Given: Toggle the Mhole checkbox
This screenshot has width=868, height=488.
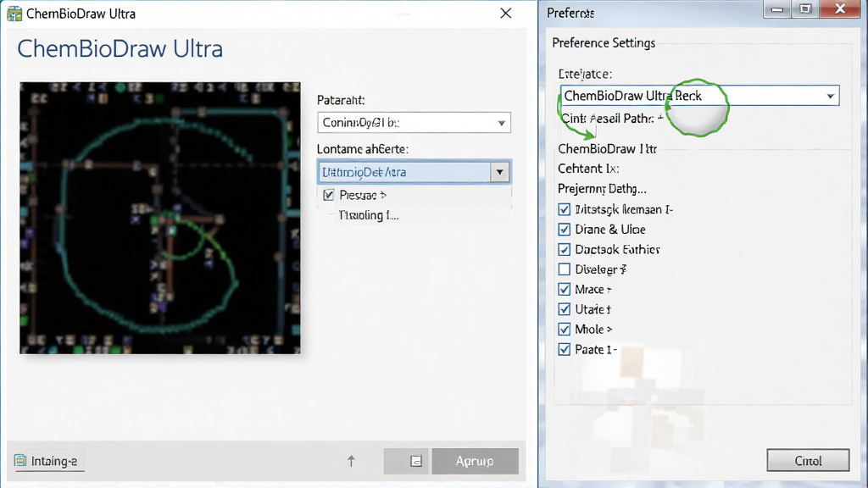Looking at the screenshot, I should [x=564, y=330].
